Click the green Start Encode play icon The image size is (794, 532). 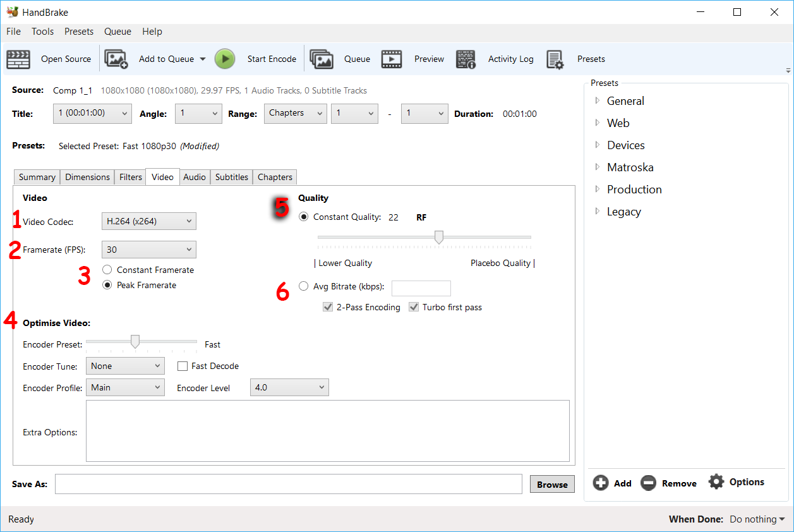pyautogui.click(x=224, y=59)
